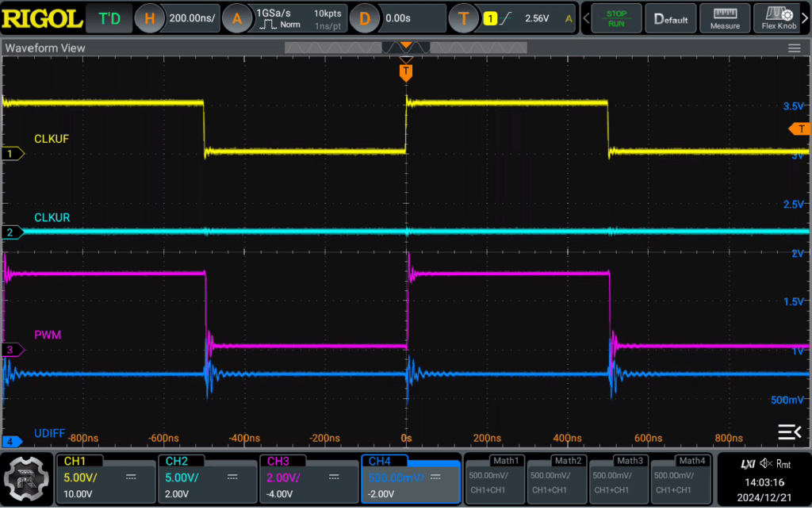Select the CH4 channel tab
This screenshot has width=812, height=510.
tap(380, 461)
